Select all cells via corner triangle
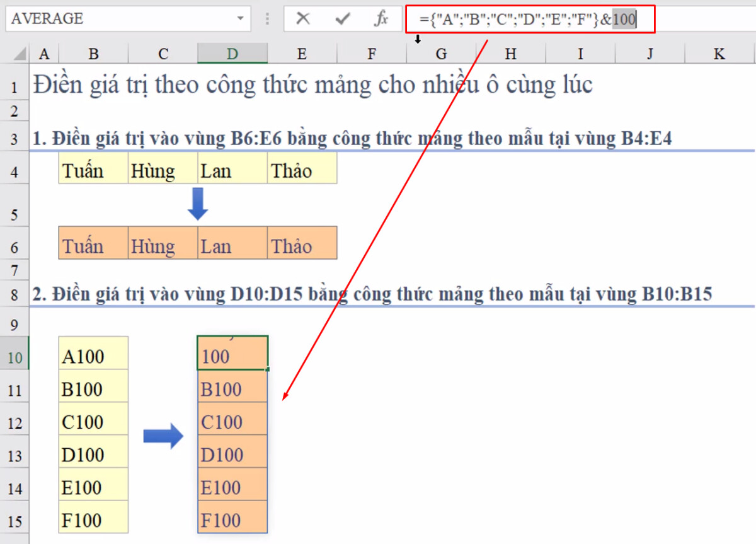The width and height of the screenshot is (756, 544). pyautogui.click(x=14, y=54)
